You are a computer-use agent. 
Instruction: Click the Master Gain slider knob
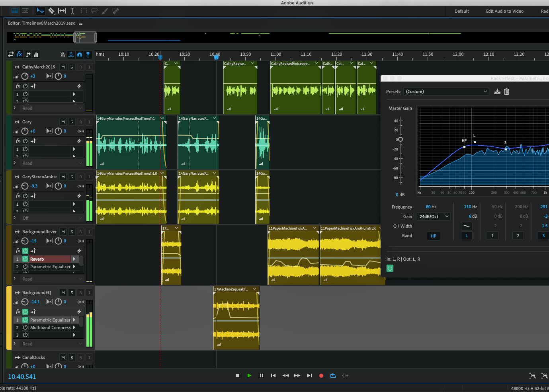click(x=400, y=139)
